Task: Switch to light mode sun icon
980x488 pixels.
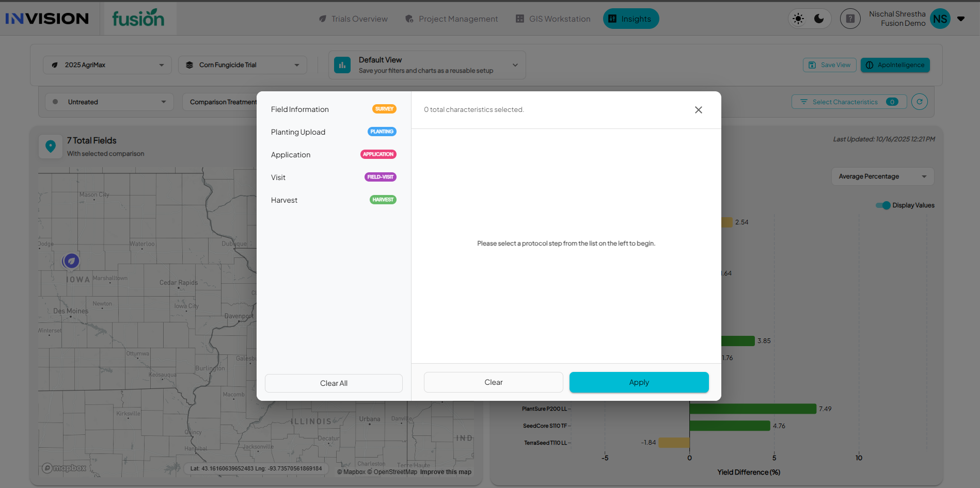Action: [x=798, y=19]
